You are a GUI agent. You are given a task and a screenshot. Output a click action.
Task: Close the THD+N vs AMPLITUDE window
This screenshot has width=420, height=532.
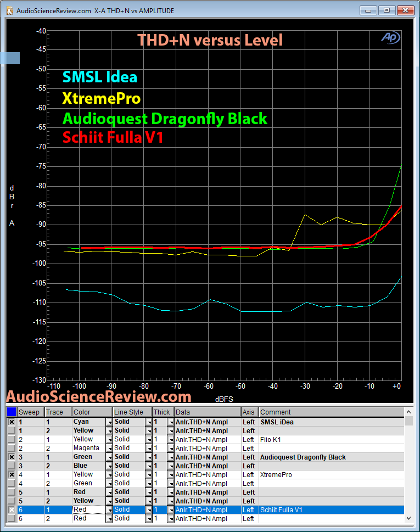pyautogui.click(x=405, y=10)
